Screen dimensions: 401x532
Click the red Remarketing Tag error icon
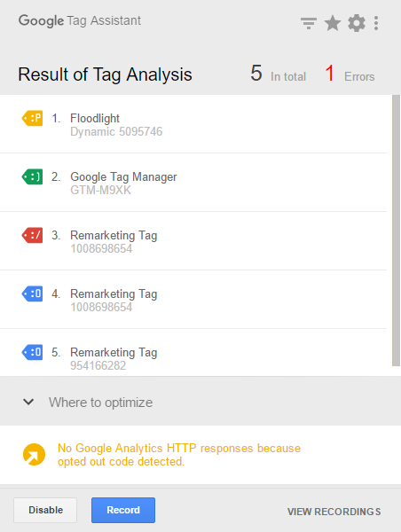click(32, 235)
